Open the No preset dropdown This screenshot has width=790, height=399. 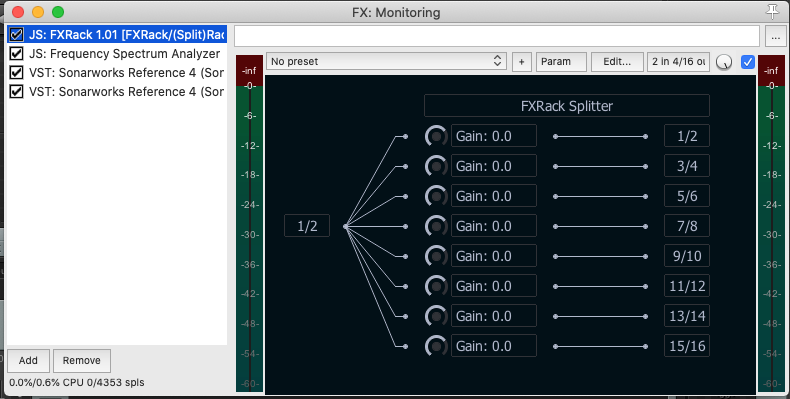point(385,61)
